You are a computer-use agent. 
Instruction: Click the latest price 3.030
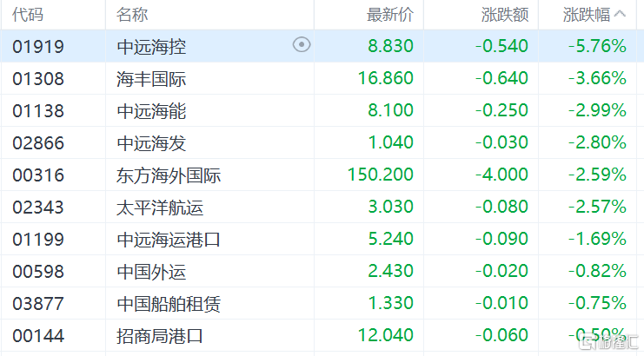click(x=390, y=207)
